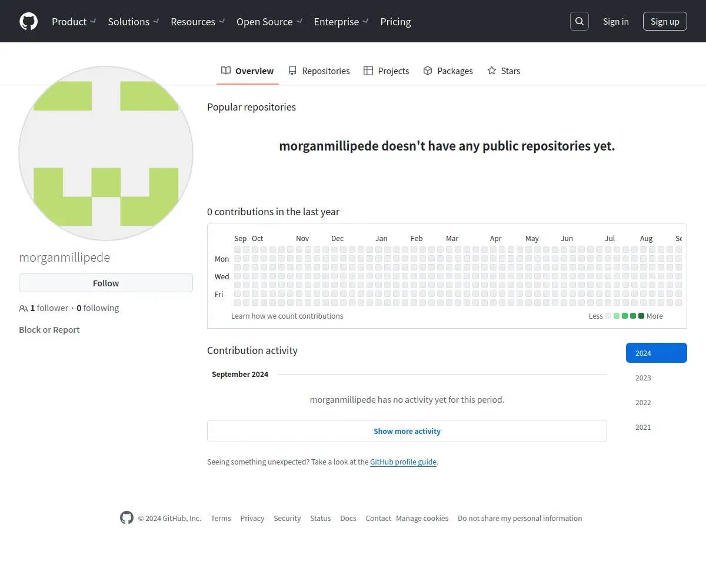Select the light green legend square

(617, 316)
